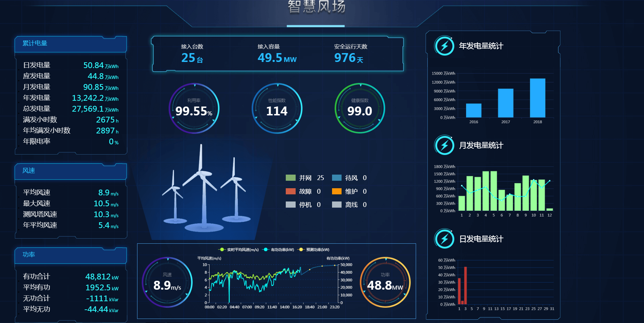Click the tallest red daily bar
The height and width of the screenshot is (323, 644).
click(x=465, y=286)
